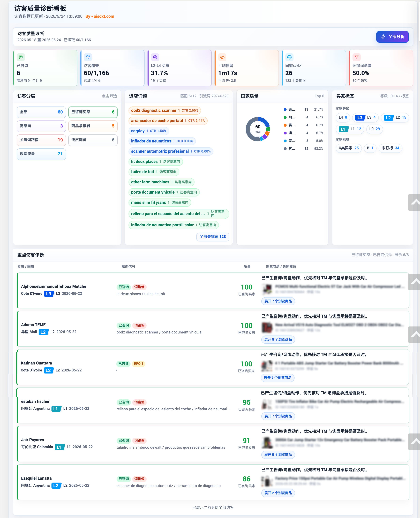This screenshot has height=518, width=420.
Task: Select the L2 buyer level tag with 15
Action: pyautogui.click(x=395, y=118)
